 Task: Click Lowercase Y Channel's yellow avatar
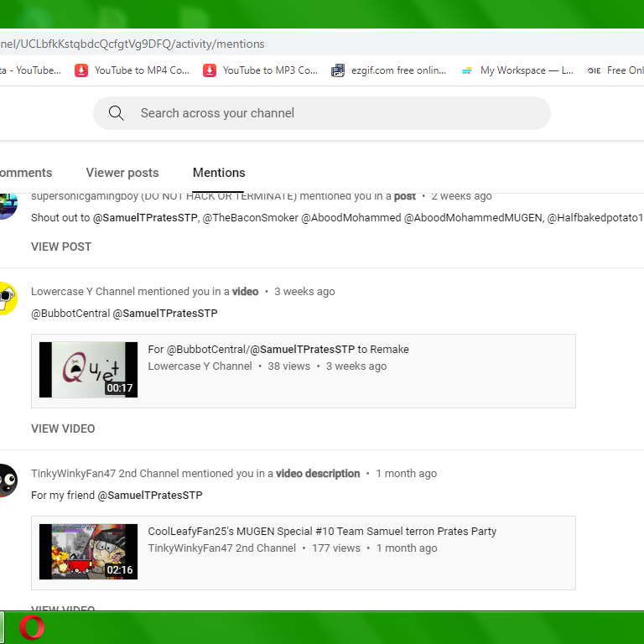point(8,299)
